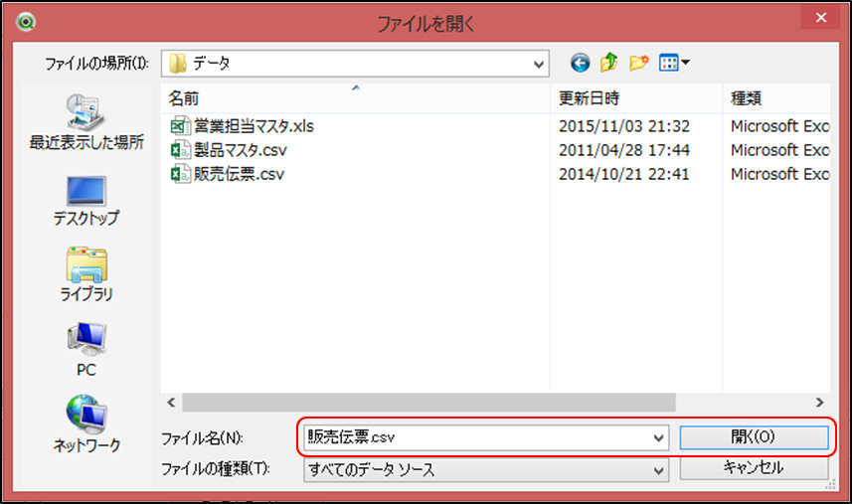Click the horizontal scrollbar thumb
The image size is (852, 504).
pos(428,403)
